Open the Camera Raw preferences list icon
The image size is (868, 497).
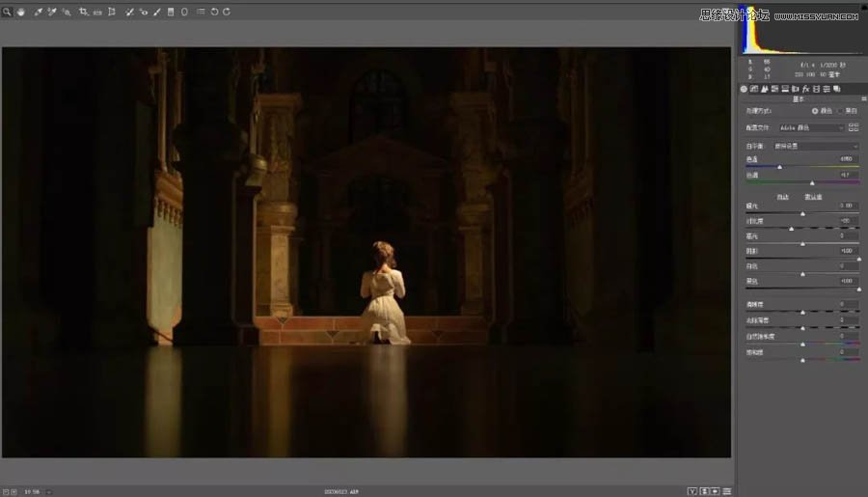tap(201, 12)
